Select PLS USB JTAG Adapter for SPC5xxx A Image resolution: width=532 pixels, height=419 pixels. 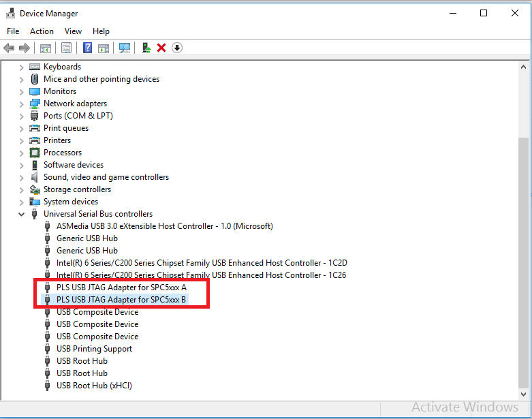pyautogui.click(x=121, y=288)
